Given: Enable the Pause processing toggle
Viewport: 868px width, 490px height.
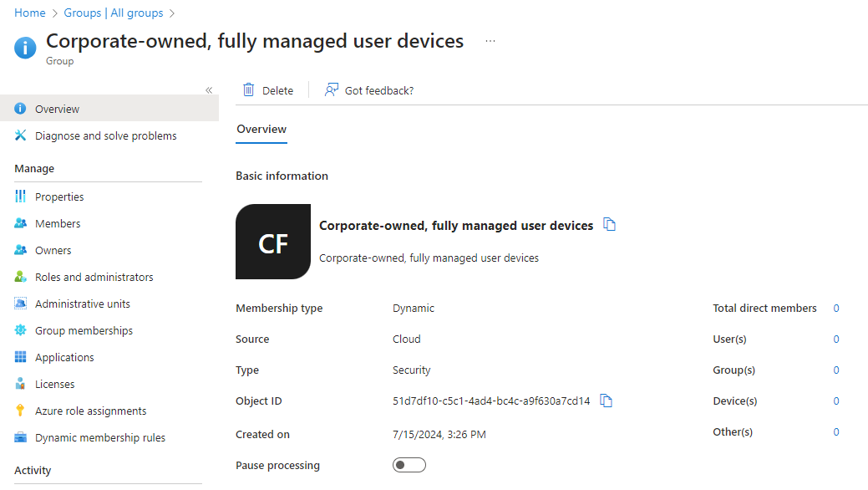Looking at the screenshot, I should 409,464.
